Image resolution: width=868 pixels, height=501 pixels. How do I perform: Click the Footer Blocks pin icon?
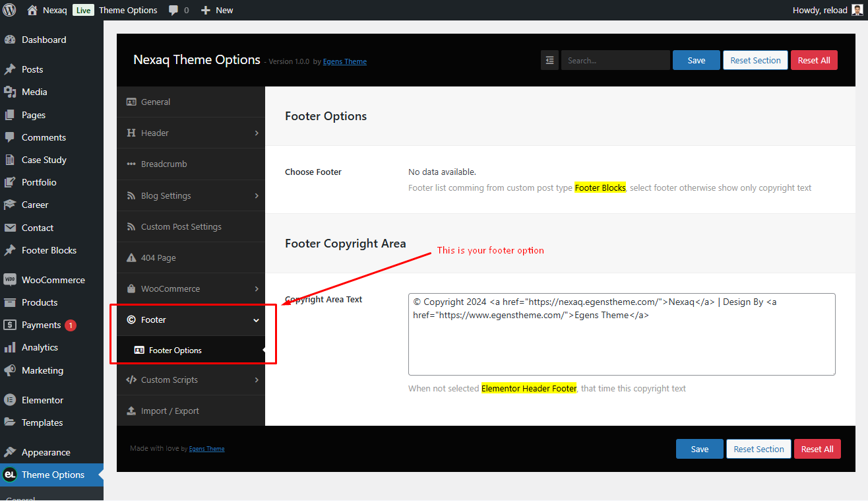[10, 250]
